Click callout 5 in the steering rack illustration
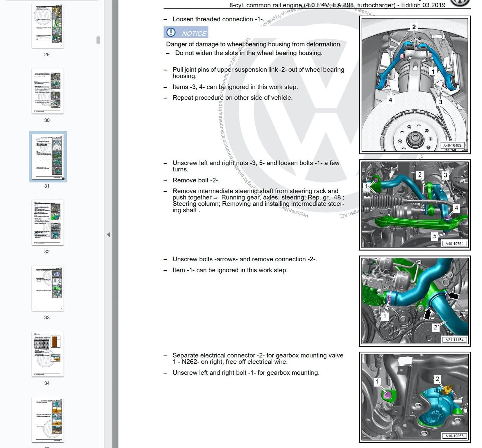This screenshot has width=482, height=448. point(435,236)
